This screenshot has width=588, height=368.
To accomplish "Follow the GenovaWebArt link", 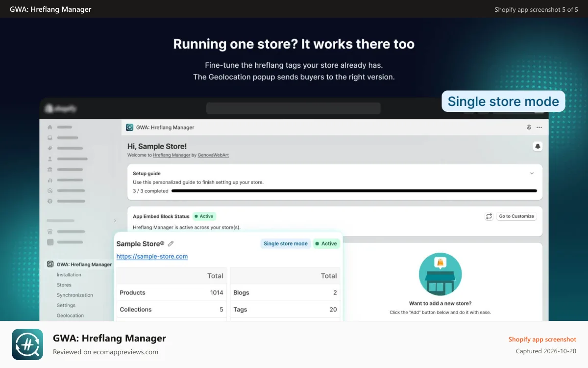I will (x=213, y=155).
